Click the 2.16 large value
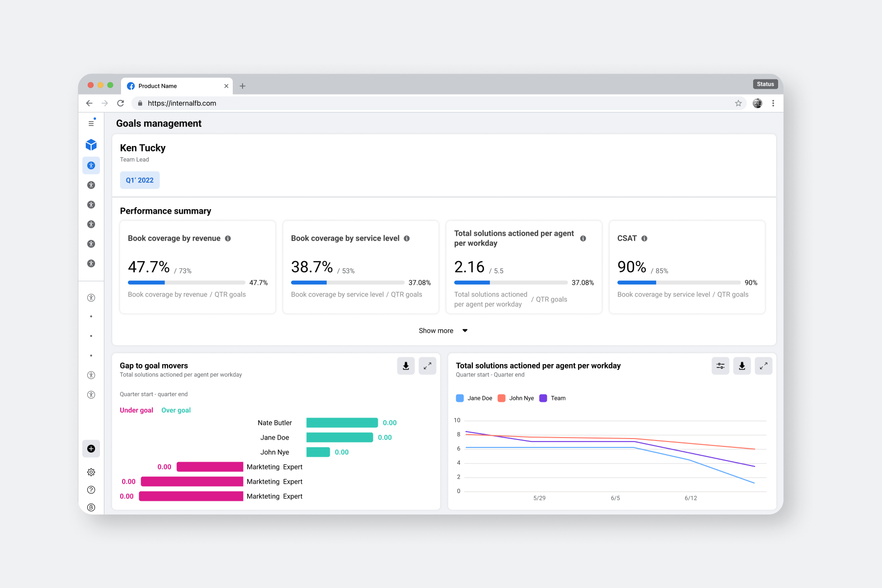Screen dimensions: 882x588 (469, 267)
